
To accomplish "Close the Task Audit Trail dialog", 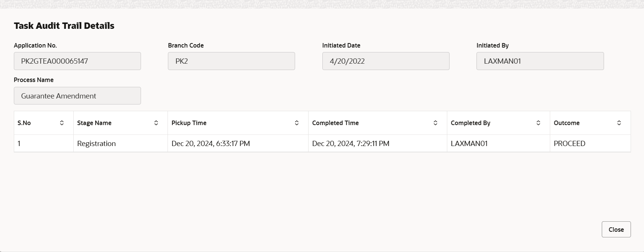I will (x=616, y=230).
